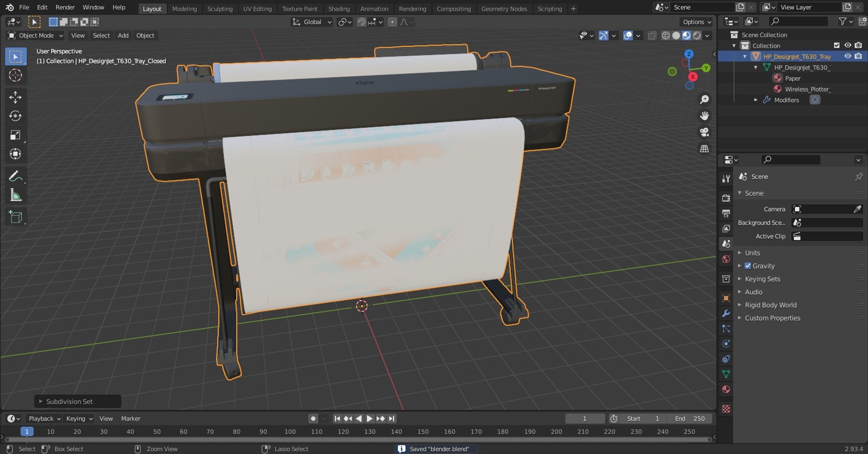868x454 pixels.
Task: Activate the Transform tool
Action: click(15, 154)
